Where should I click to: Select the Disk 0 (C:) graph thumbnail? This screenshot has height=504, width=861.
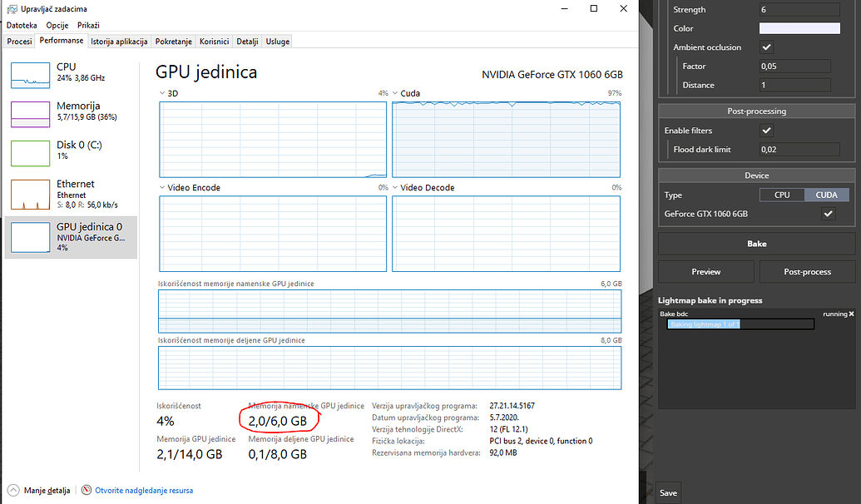(30, 153)
